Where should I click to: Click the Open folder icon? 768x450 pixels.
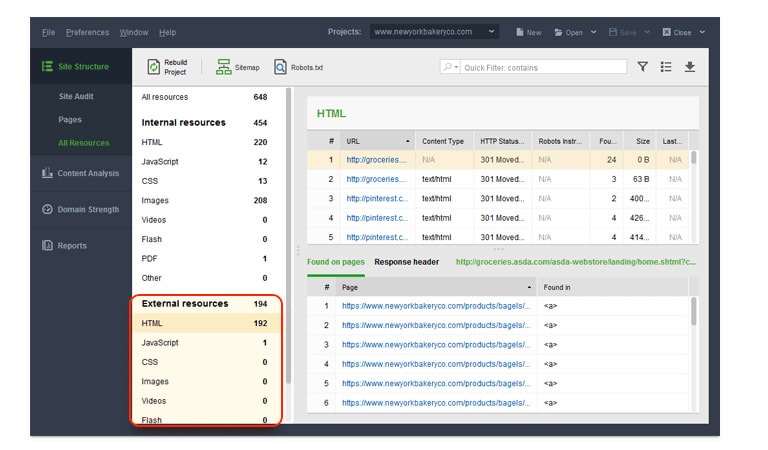coord(558,32)
